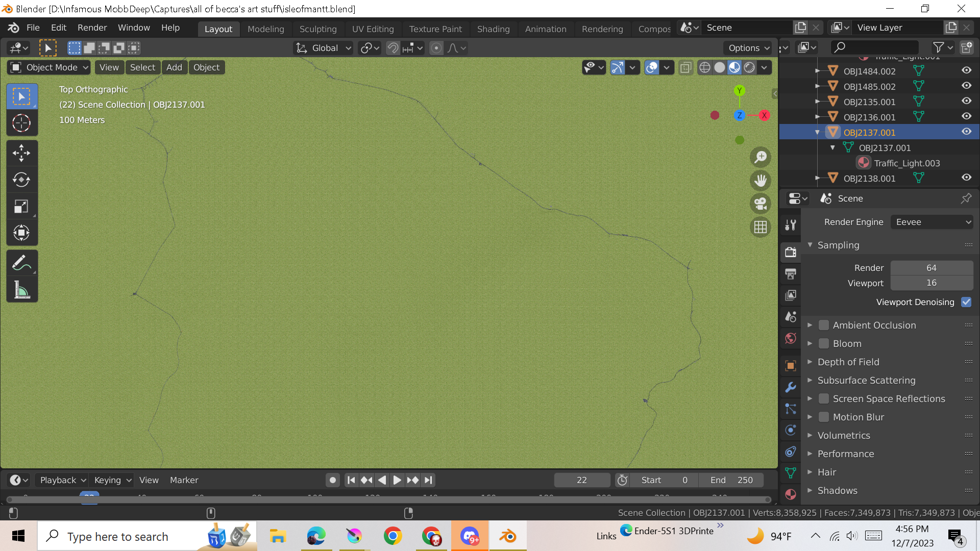
Task: Select the Measure tool
Action: 21,290
